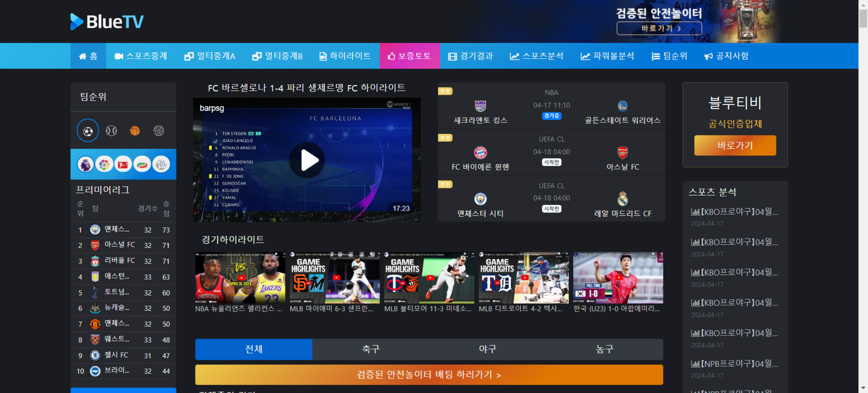Select the baseball icon in team rankings

[x=111, y=131]
